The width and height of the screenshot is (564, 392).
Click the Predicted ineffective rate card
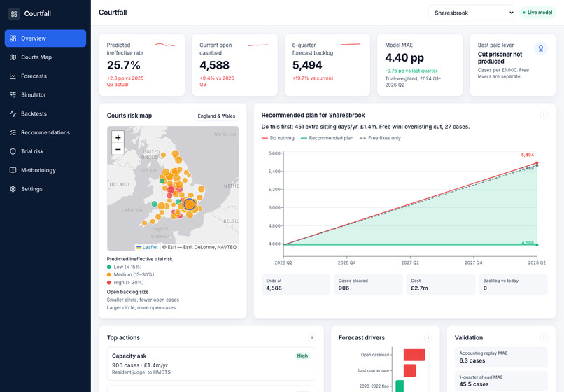point(142,65)
